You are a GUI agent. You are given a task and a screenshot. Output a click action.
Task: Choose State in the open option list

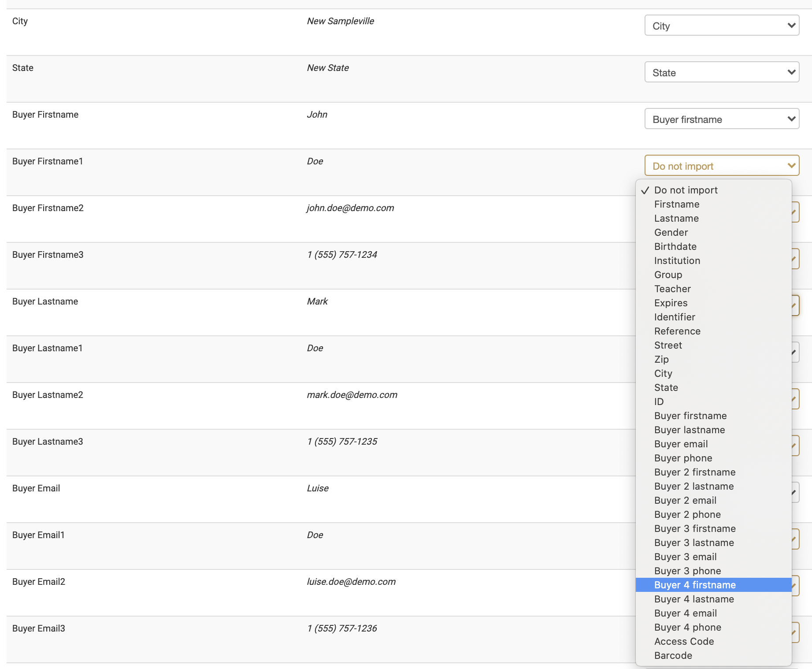point(714,387)
